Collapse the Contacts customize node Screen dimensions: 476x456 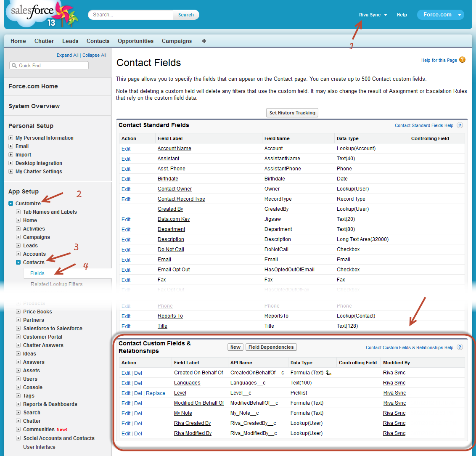(18, 262)
